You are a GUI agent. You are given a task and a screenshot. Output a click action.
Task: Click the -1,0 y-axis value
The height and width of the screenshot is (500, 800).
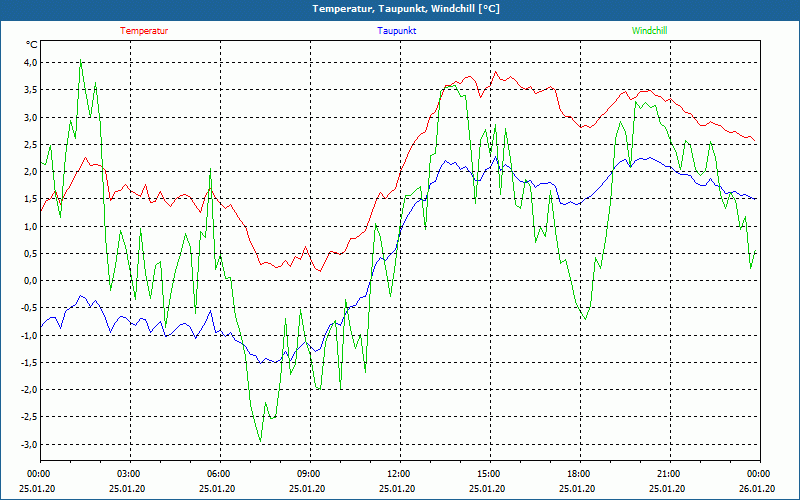pyautogui.click(x=29, y=335)
